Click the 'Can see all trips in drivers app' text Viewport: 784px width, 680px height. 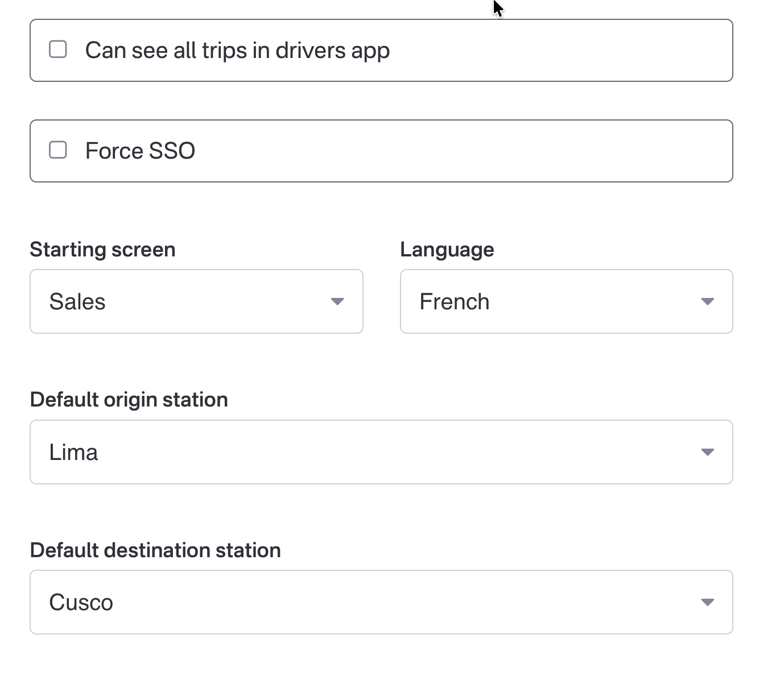(237, 51)
